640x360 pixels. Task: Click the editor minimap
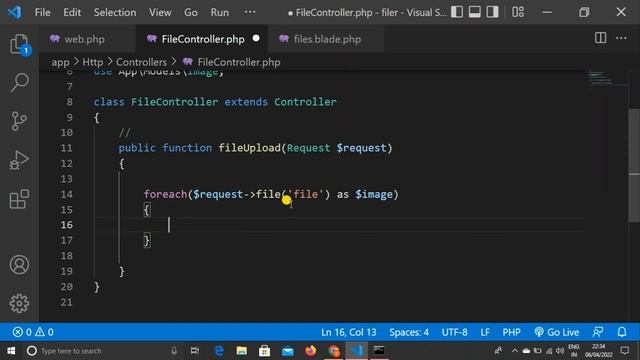[606, 78]
